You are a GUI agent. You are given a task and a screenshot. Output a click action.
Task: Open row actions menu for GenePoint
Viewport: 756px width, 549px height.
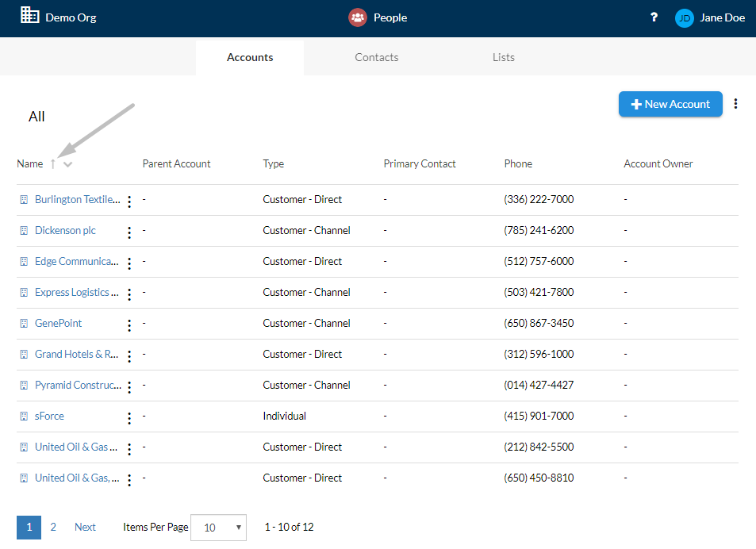(x=129, y=325)
